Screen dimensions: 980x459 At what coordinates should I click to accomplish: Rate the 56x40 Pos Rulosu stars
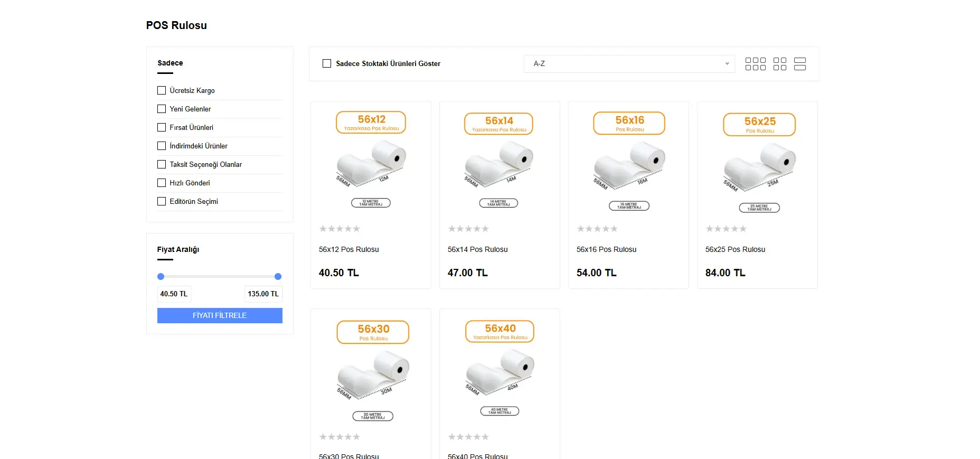pos(468,437)
